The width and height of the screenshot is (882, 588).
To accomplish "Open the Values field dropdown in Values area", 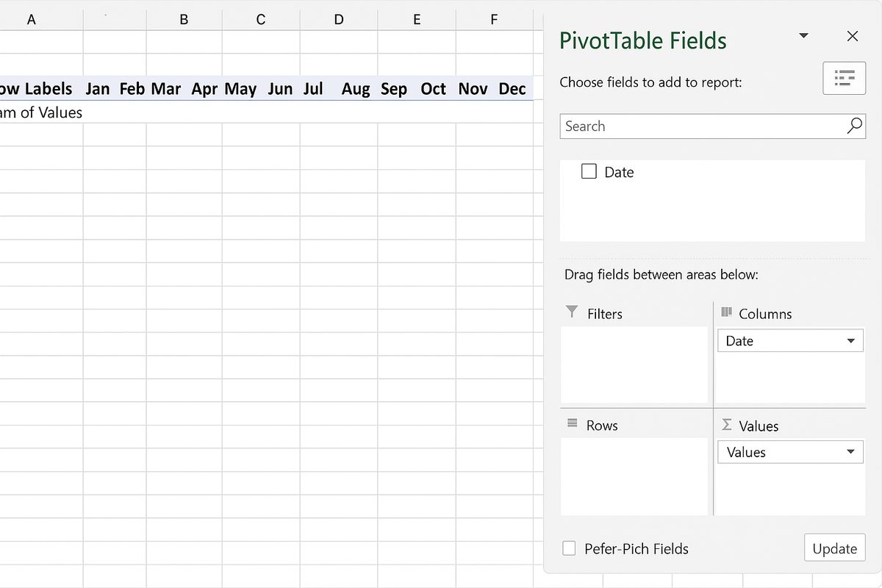I will coord(851,452).
